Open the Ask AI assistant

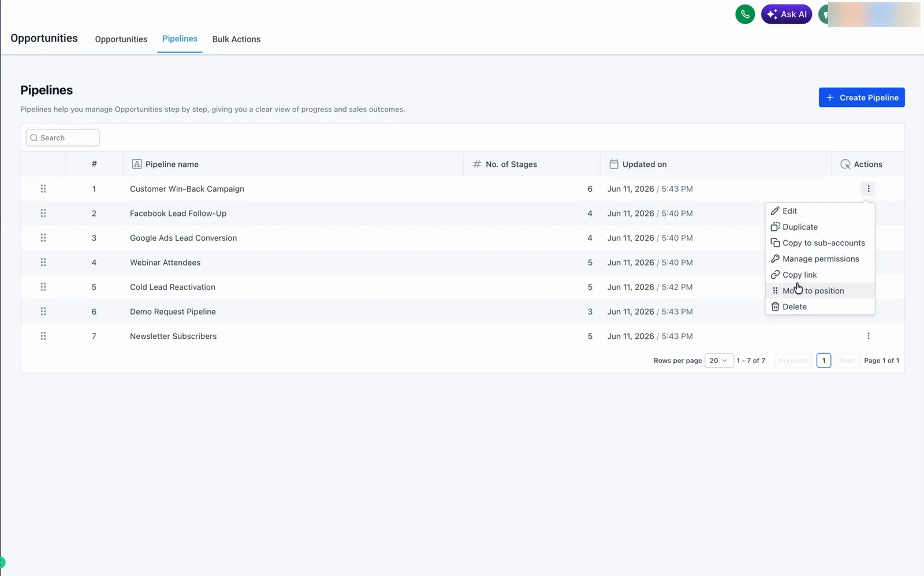click(x=787, y=14)
